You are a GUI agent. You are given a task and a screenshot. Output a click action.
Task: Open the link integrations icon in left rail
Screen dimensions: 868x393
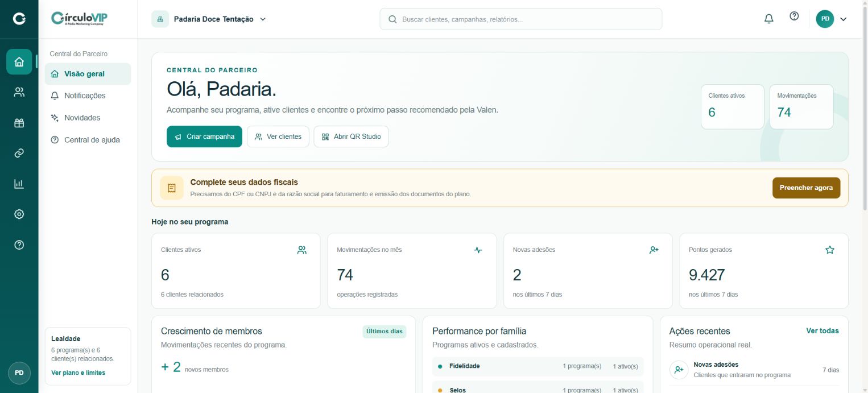point(19,153)
